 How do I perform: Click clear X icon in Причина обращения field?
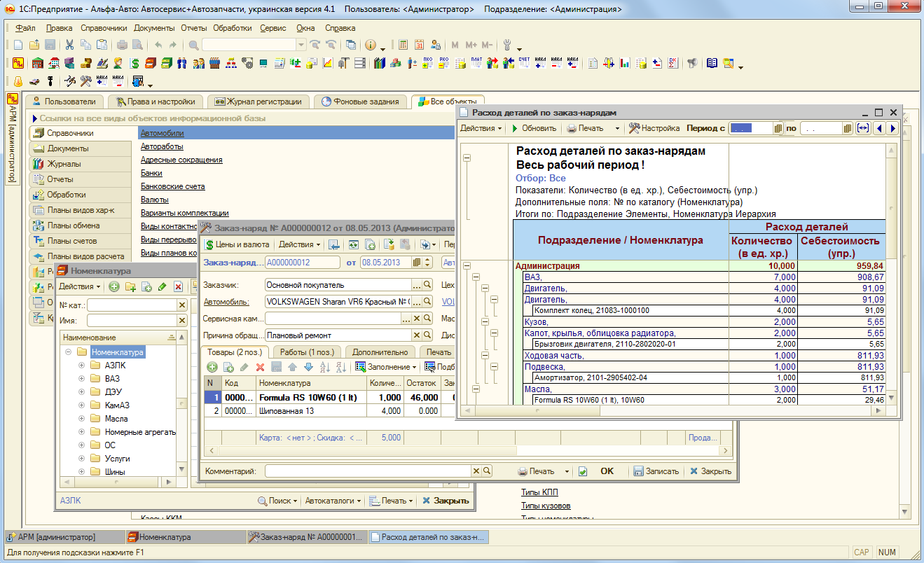(416, 335)
